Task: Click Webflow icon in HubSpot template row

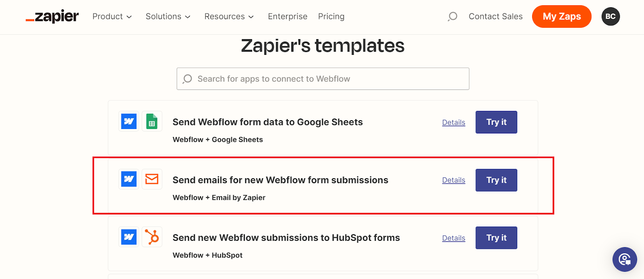Action: click(x=129, y=237)
